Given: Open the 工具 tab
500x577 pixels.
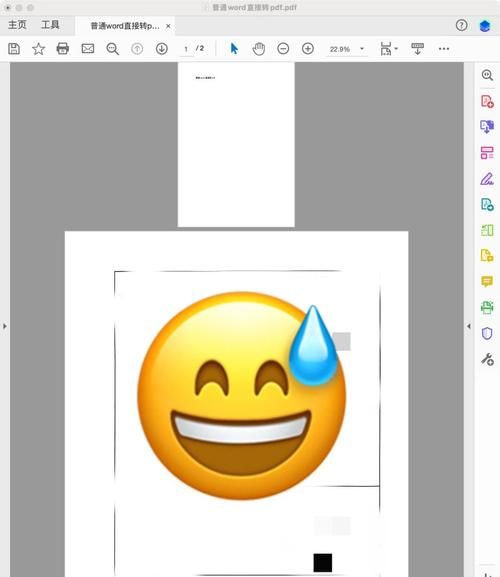Looking at the screenshot, I should coord(50,25).
